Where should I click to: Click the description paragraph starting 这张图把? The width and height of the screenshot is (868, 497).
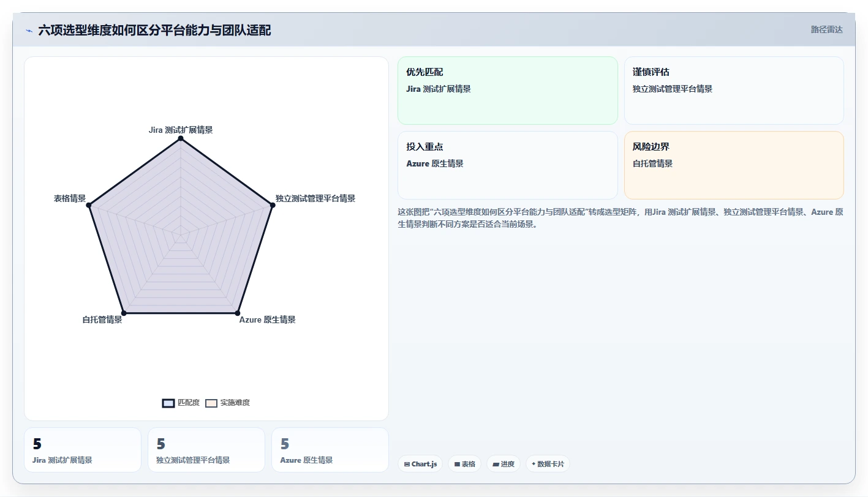[621, 218]
